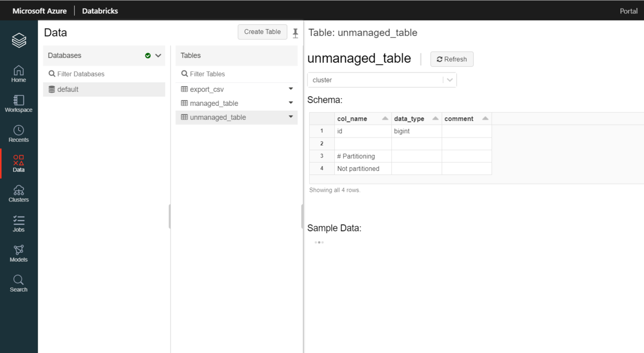Screen dimensions: 644x353
Task: Open the cluster selection dropdown
Action: point(382,80)
